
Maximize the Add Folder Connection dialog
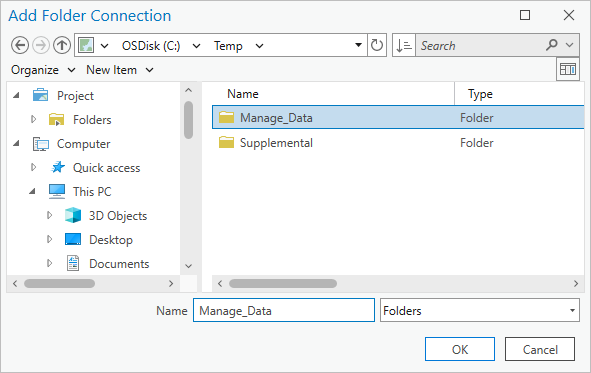tap(525, 15)
